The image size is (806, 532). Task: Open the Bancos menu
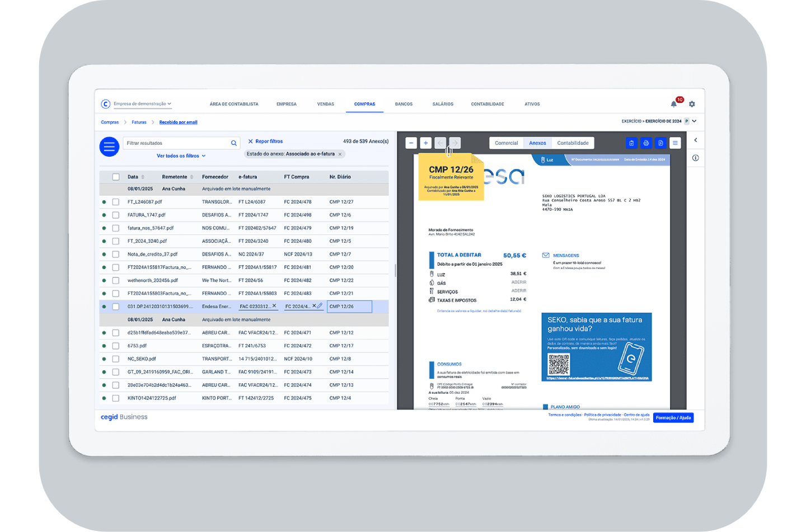pos(404,104)
